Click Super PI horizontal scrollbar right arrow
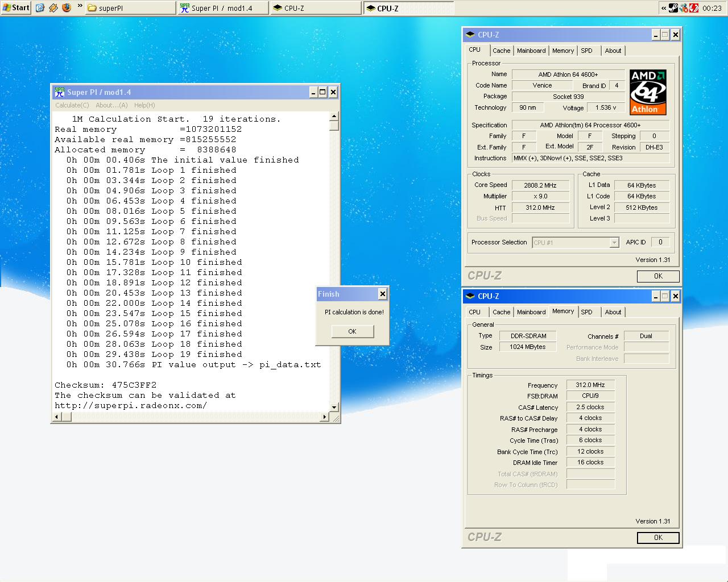The image size is (728, 582). coord(325,417)
